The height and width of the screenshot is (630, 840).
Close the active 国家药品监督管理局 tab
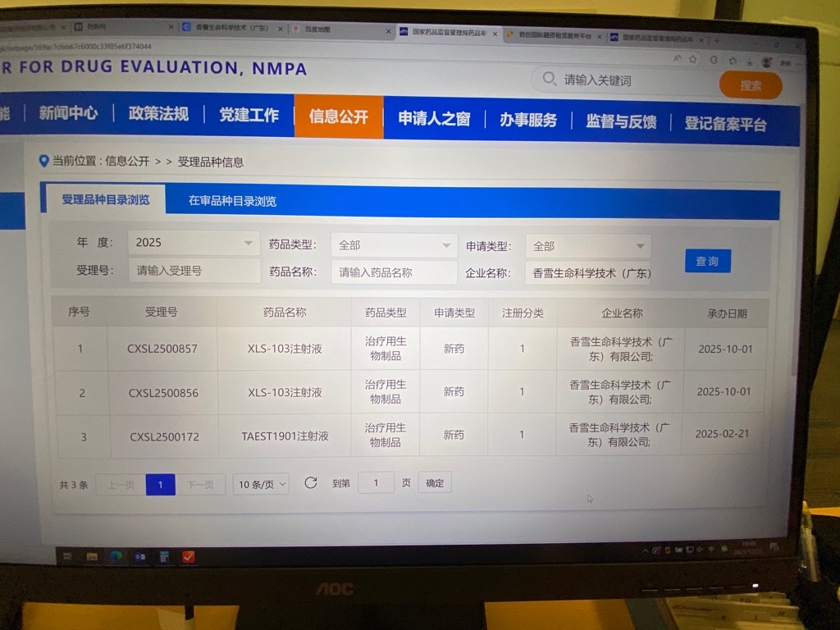495,34
